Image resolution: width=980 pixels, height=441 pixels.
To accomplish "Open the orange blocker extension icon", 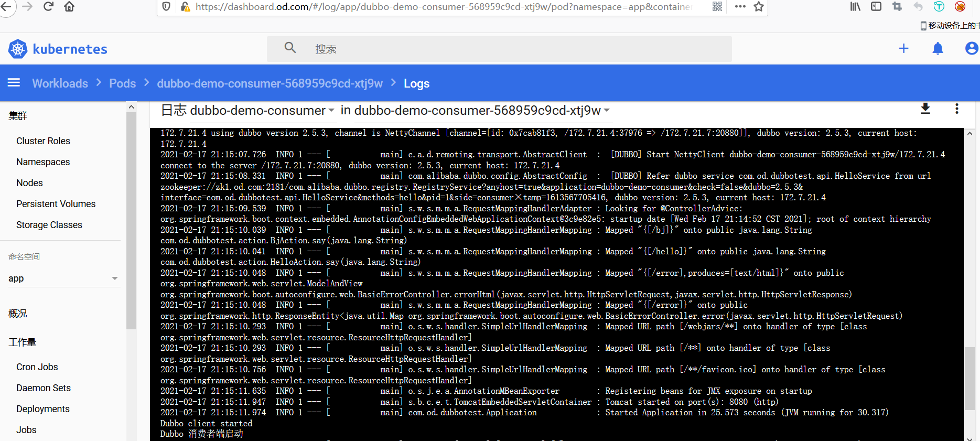I will 960,6.
